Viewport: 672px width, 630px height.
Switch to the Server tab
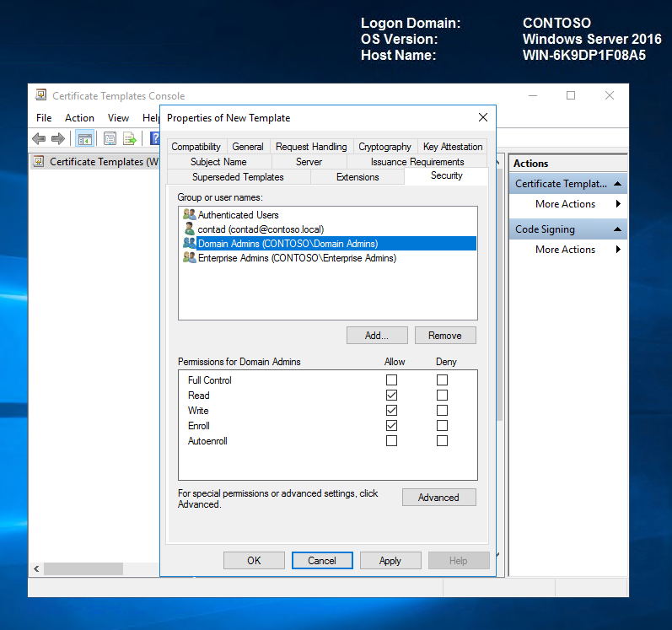(x=309, y=162)
